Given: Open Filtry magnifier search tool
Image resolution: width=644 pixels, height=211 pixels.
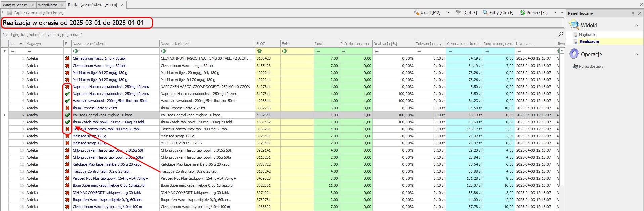Looking at the screenshot, I should (x=485, y=13).
